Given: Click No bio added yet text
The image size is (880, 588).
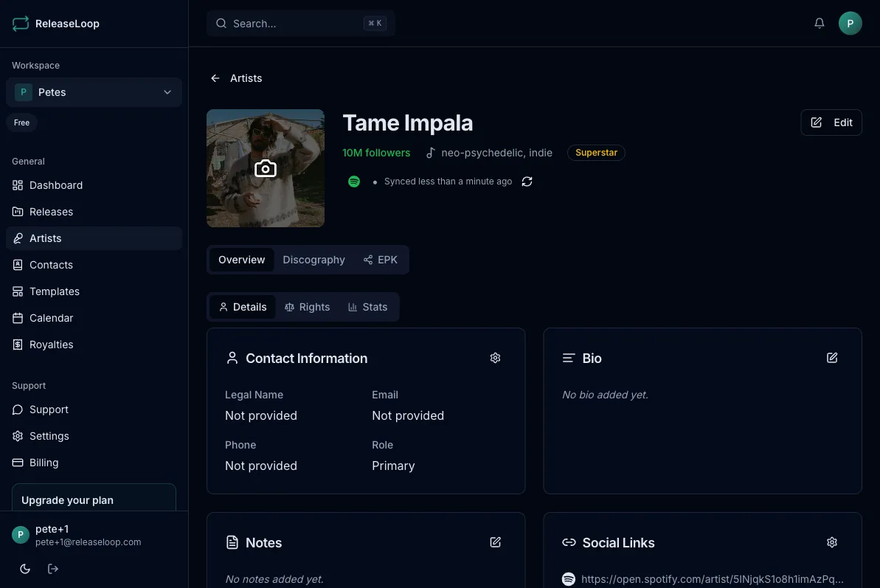Looking at the screenshot, I should (605, 395).
